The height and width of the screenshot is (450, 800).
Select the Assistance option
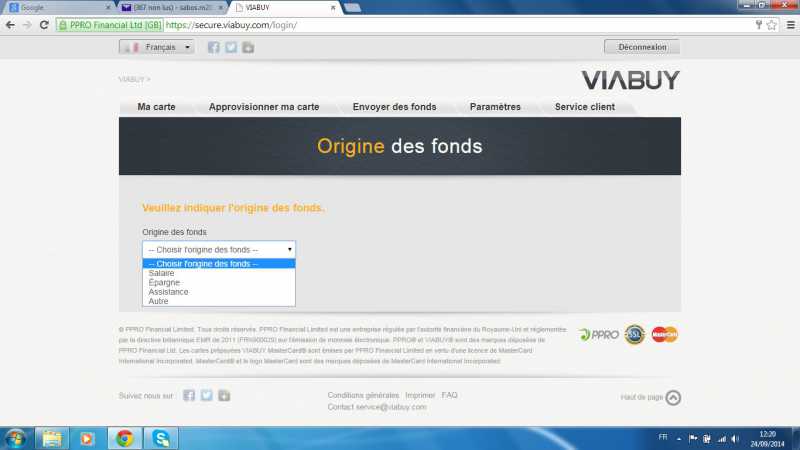pos(219,292)
